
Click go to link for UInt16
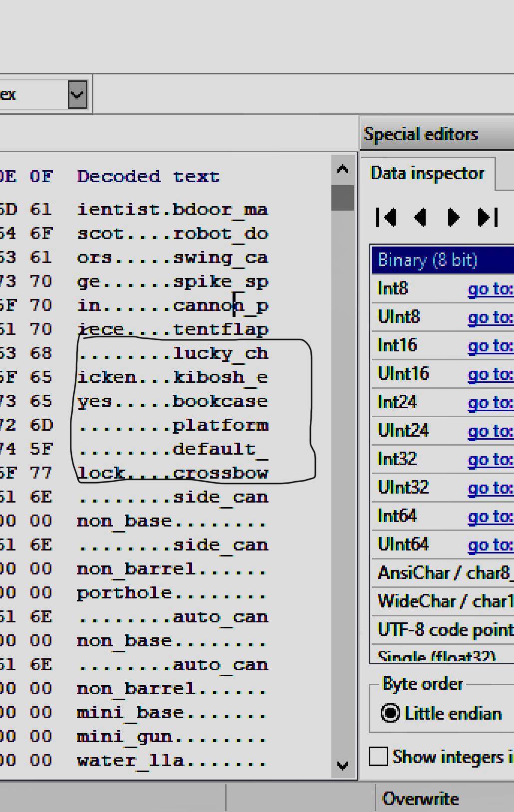pos(490,374)
